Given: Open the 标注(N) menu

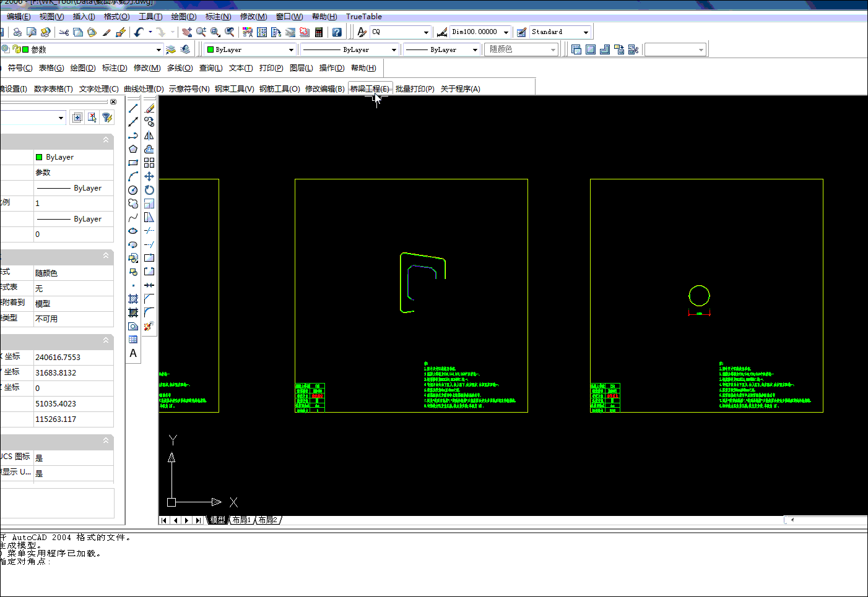Looking at the screenshot, I should tap(218, 17).
